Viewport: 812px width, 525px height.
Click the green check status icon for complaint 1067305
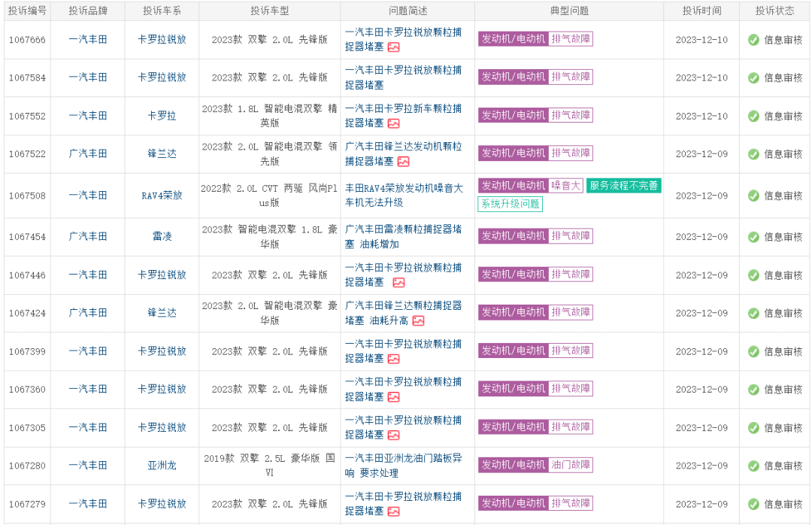753,427
